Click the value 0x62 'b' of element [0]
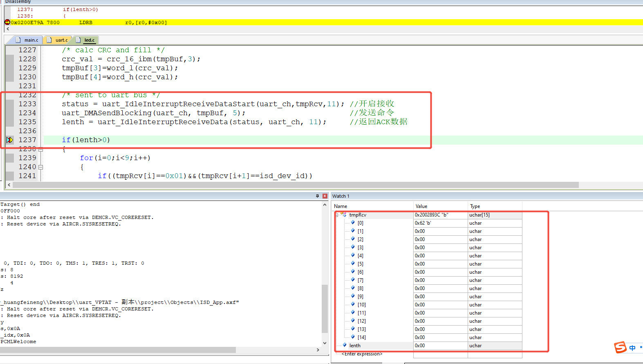 coord(423,223)
